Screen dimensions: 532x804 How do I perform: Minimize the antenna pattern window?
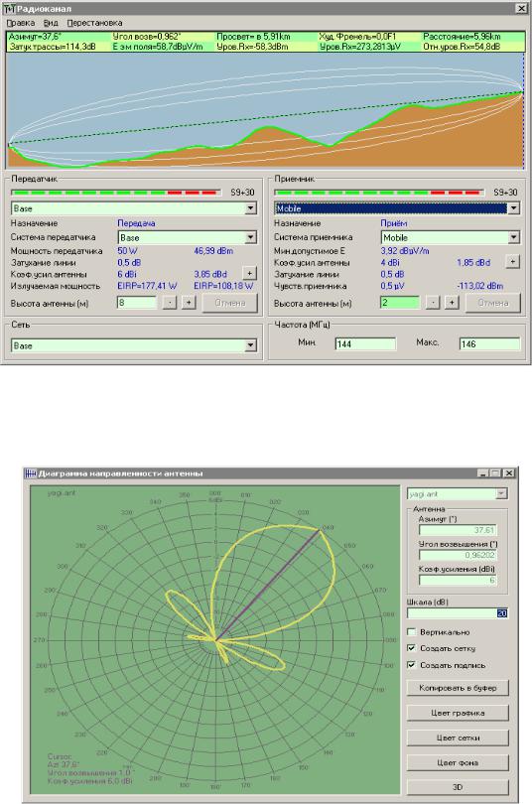tap(482, 473)
